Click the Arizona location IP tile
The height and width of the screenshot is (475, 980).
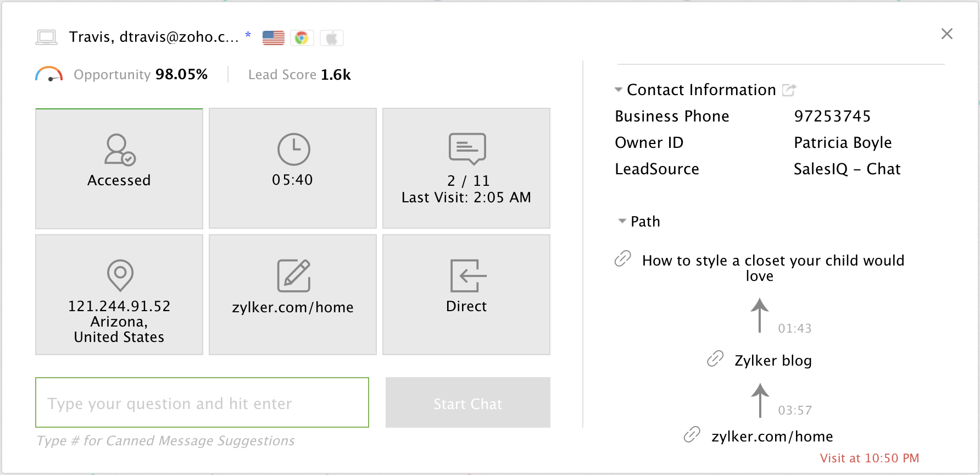point(119,295)
